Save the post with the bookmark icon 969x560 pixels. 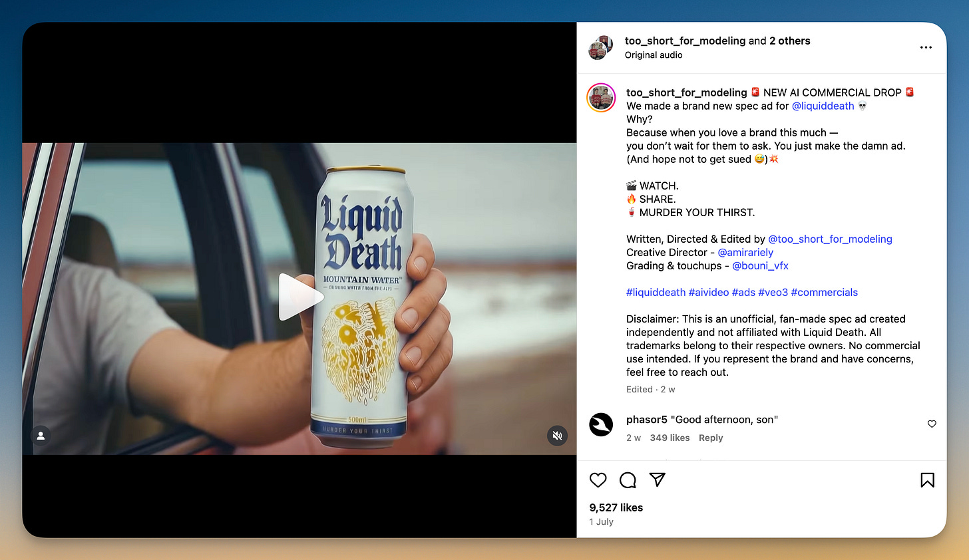coord(927,480)
